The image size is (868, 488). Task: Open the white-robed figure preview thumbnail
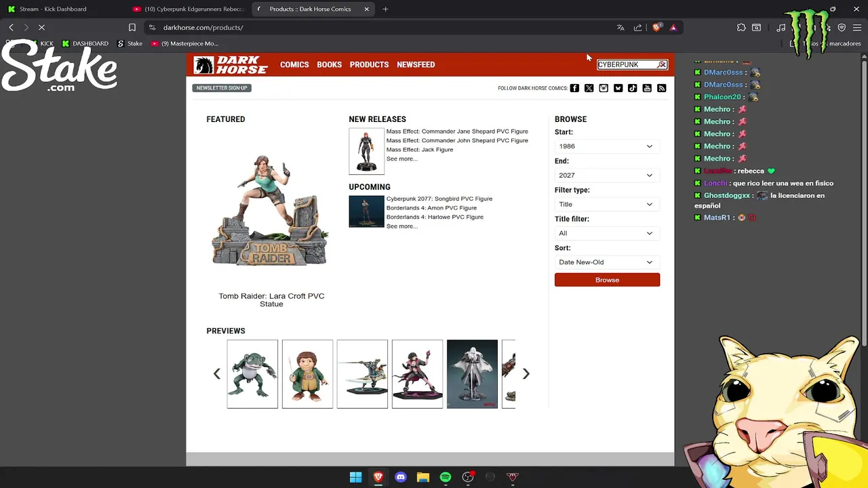pos(472,374)
